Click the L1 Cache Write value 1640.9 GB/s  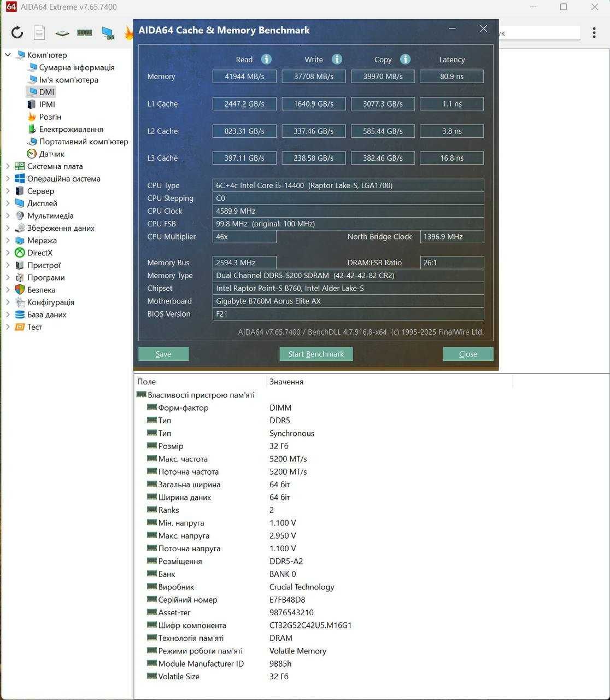point(314,104)
